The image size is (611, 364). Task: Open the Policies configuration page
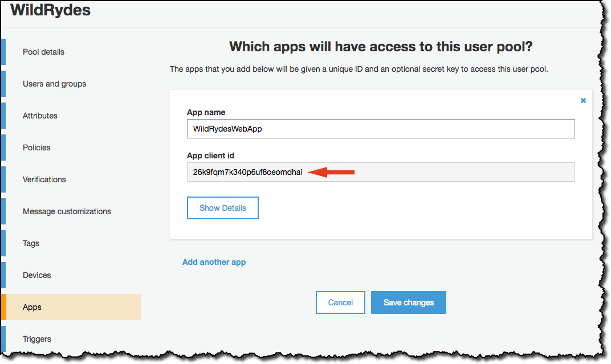click(x=36, y=148)
